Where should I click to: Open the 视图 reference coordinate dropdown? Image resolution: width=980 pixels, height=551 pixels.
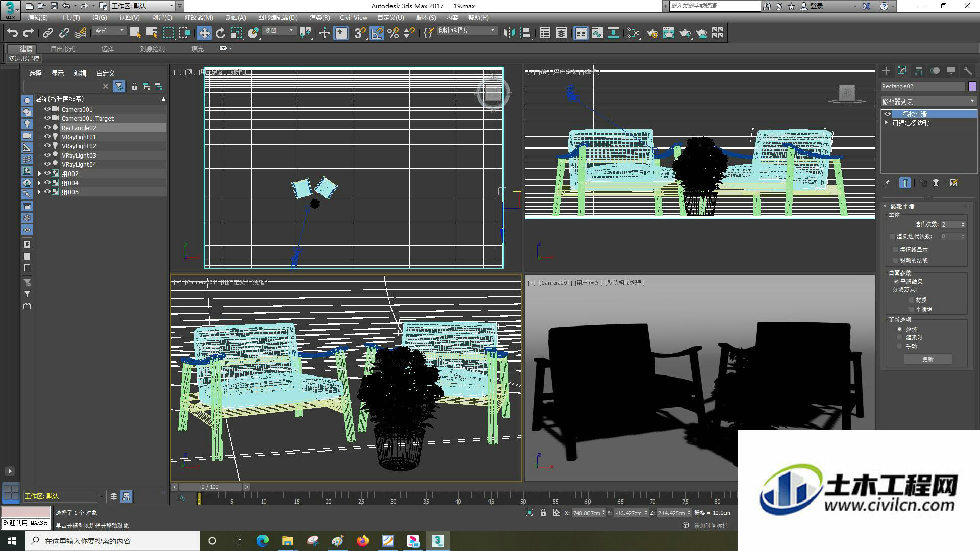(279, 31)
